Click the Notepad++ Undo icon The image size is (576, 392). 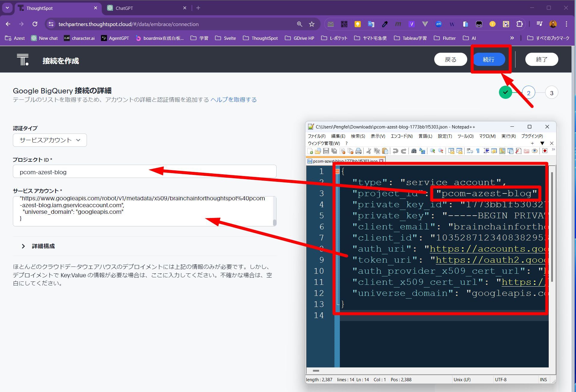396,151
